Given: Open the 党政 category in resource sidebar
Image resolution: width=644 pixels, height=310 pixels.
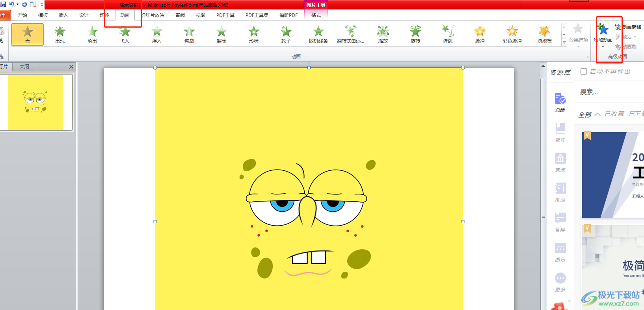Looking at the screenshot, I should (560, 162).
